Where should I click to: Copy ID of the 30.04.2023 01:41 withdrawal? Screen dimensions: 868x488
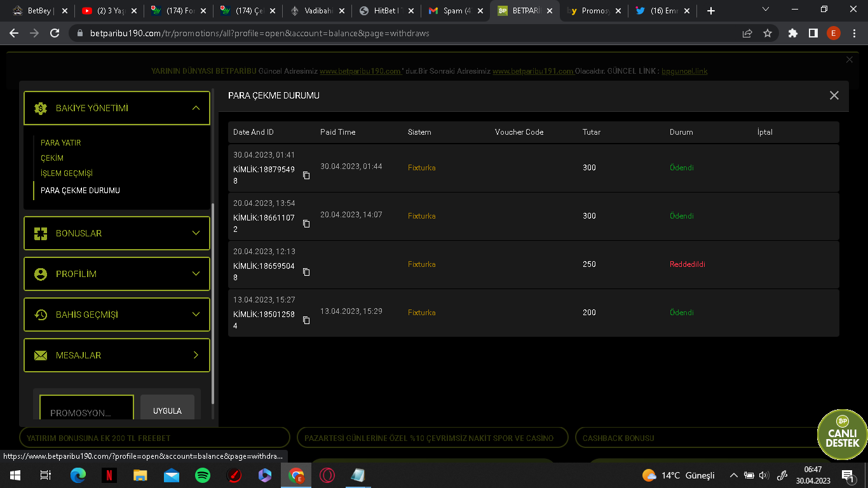[306, 175]
